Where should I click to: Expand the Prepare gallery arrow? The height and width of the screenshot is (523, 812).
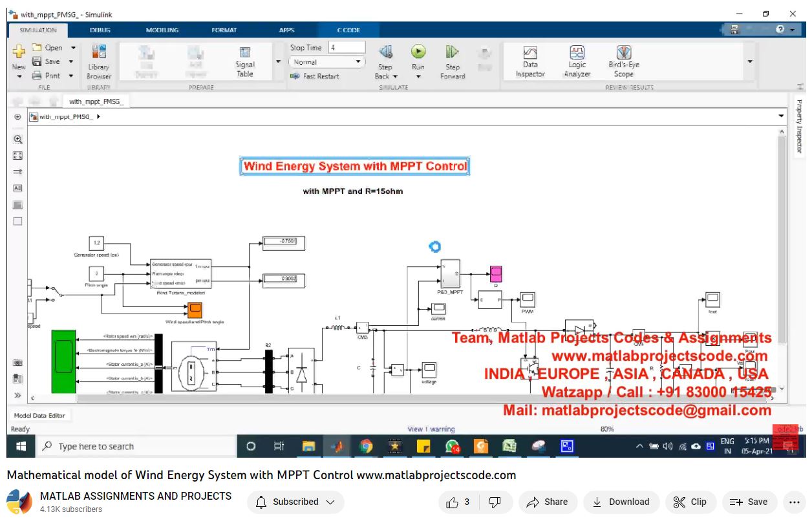pos(279,62)
